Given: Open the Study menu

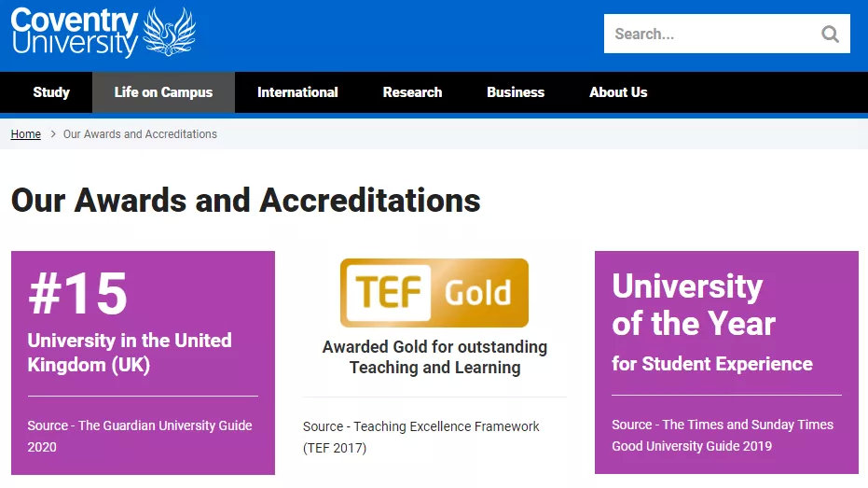Looking at the screenshot, I should click(51, 92).
